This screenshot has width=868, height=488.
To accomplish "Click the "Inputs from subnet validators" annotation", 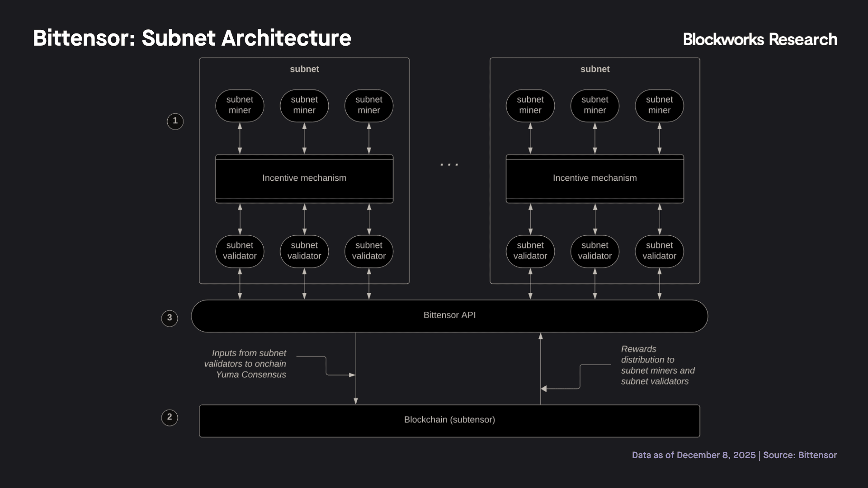I will (245, 364).
